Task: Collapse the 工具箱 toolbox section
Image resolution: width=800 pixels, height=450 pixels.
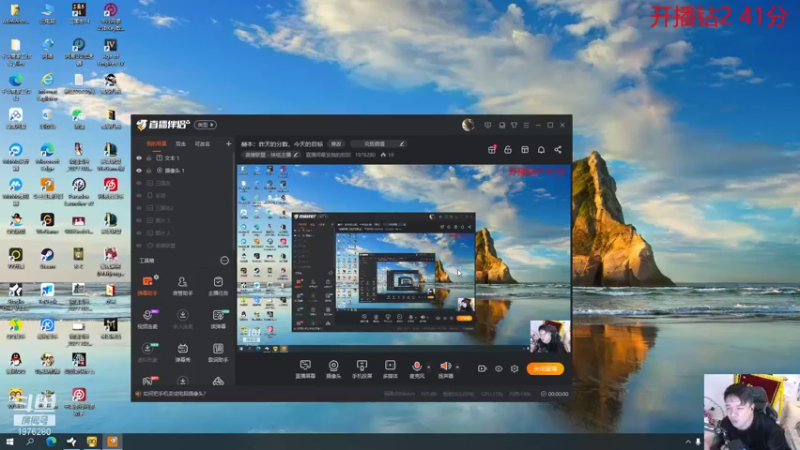Action: (x=224, y=261)
